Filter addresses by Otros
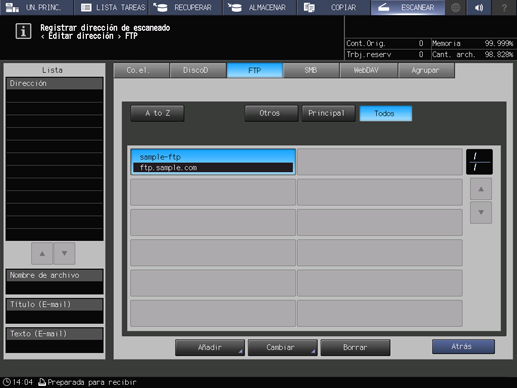517x388 pixels. tap(271, 113)
